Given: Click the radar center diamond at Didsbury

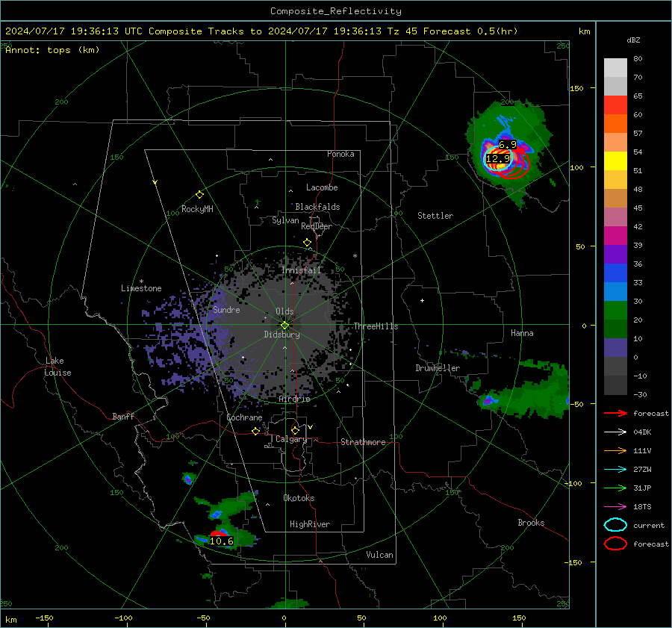Looking at the screenshot, I should coord(284,326).
